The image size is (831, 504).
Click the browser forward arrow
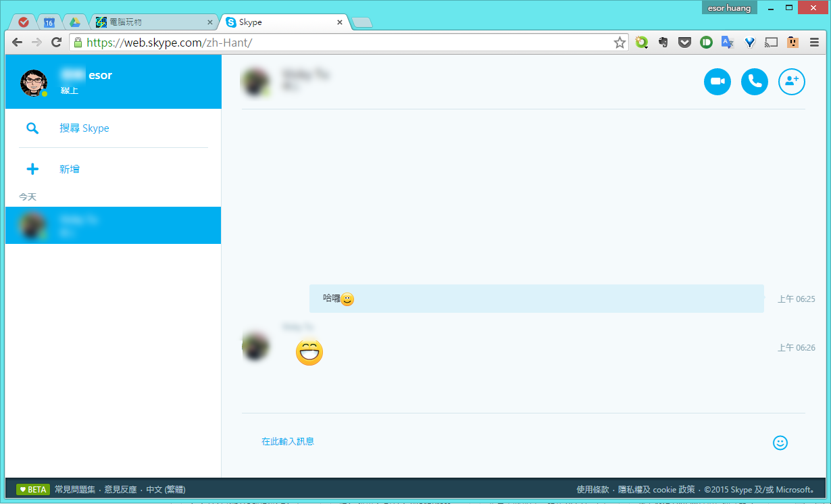pyautogui.click(x=37, y=42)
